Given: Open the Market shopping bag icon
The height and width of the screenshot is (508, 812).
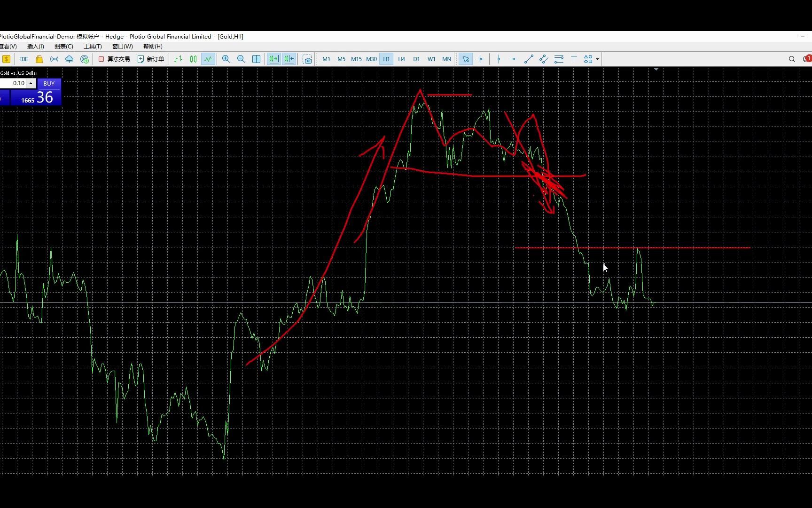Looking at the screenshot, I should tap(39, 59).
